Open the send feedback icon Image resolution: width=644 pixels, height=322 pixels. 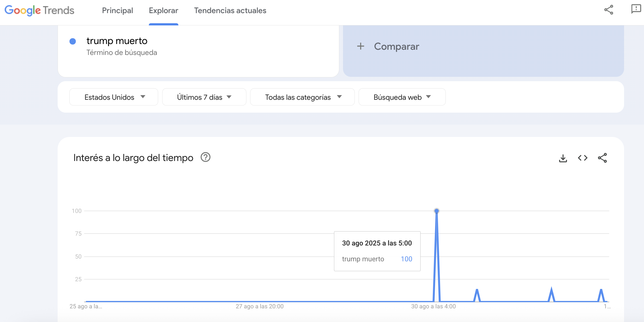click(x=636, y=9)
